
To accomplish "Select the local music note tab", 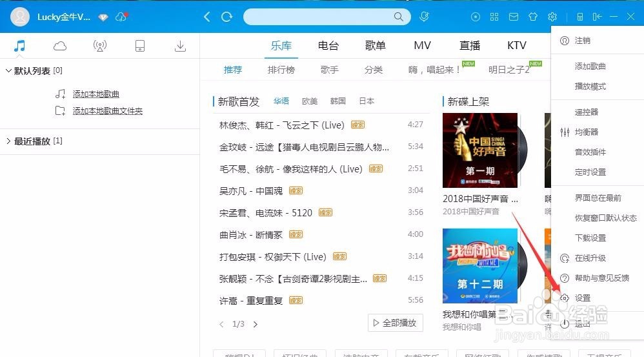I will 19,46.
